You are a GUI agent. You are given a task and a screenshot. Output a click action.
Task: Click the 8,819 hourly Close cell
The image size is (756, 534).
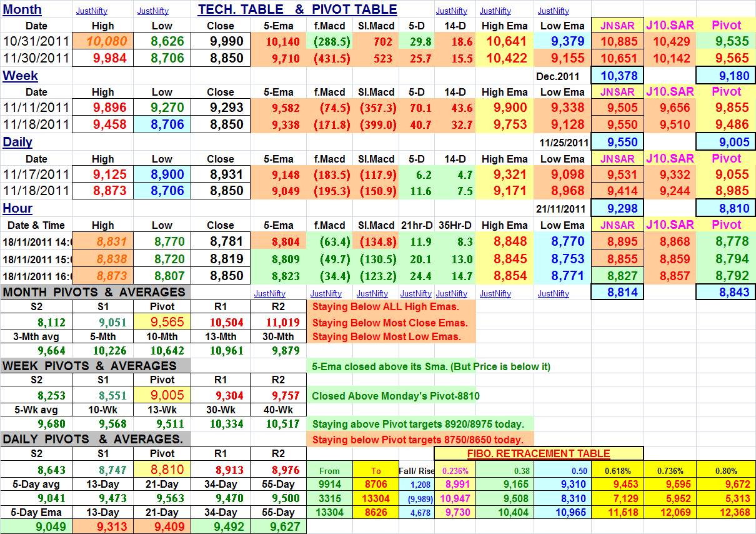pos(221,258)
